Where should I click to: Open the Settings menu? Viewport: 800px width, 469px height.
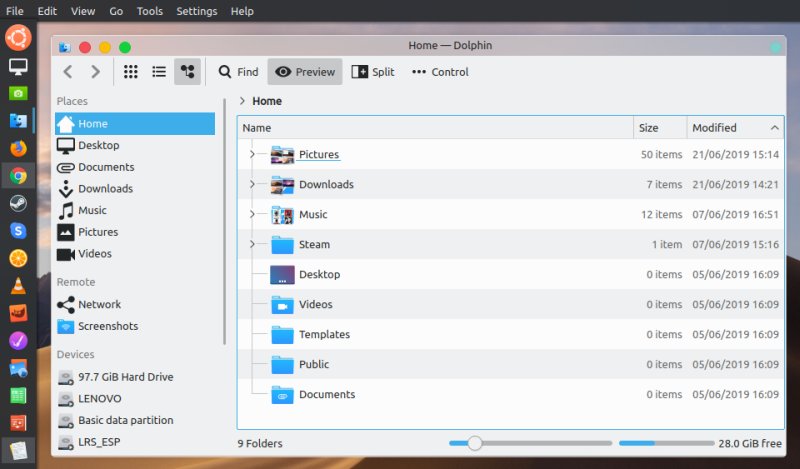(x=196, y=11)
